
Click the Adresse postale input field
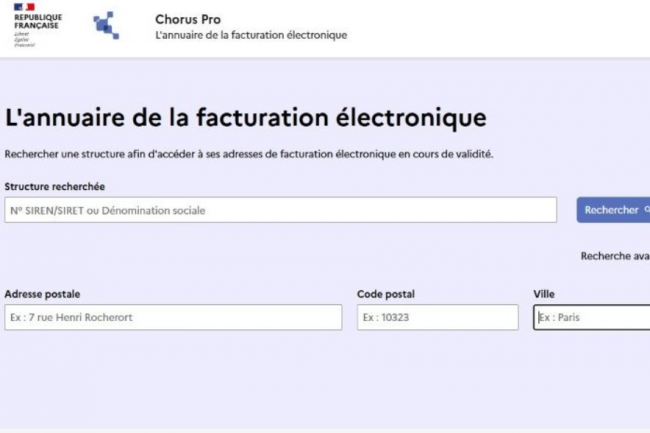[x=173, y=318]
